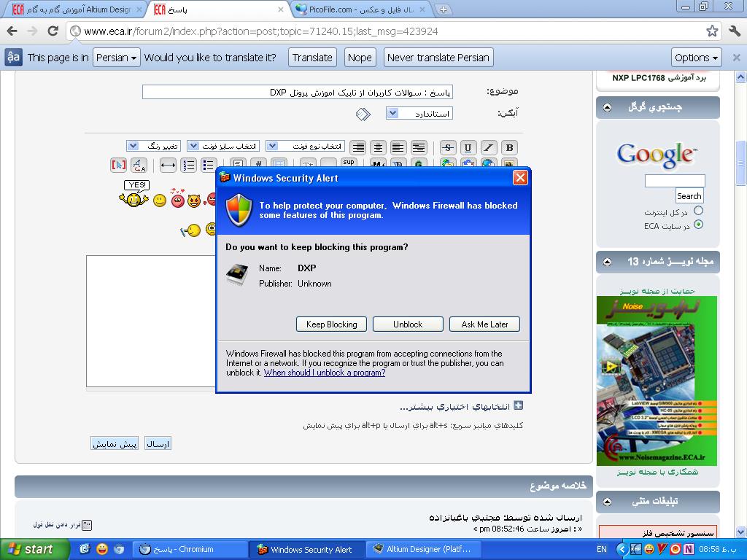Image resolution: width=747 pixels, height=560 pixels.
Task: Open the Windows Start menu
Action: tap(34, 549)
